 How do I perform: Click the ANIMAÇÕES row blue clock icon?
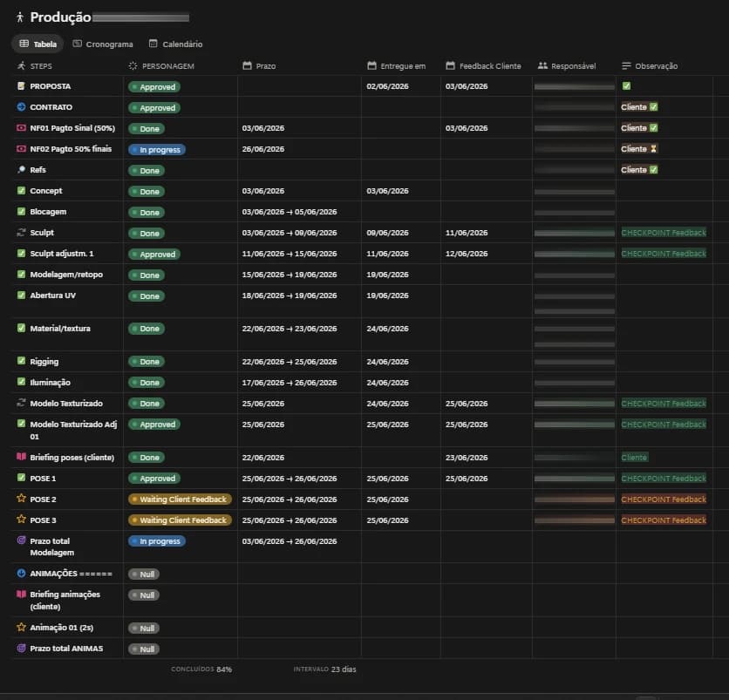[x=21, y=573]
